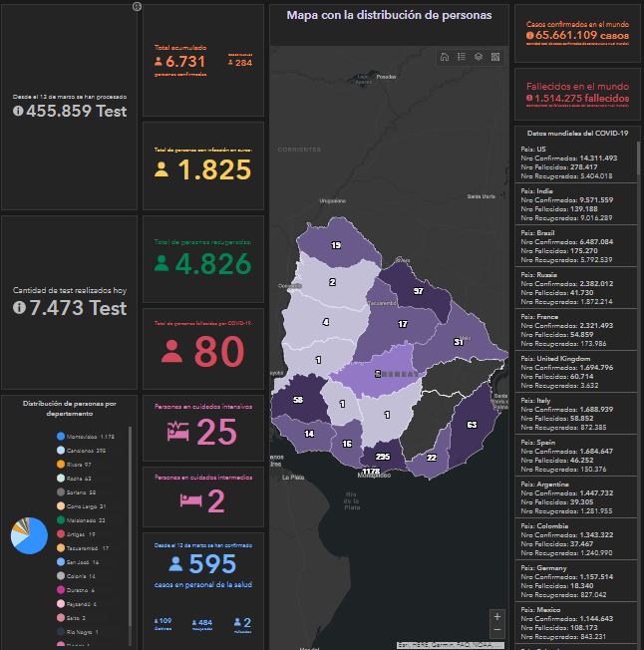Zoom in on the map with plus
644x650 pixels.
pos(497,617)
